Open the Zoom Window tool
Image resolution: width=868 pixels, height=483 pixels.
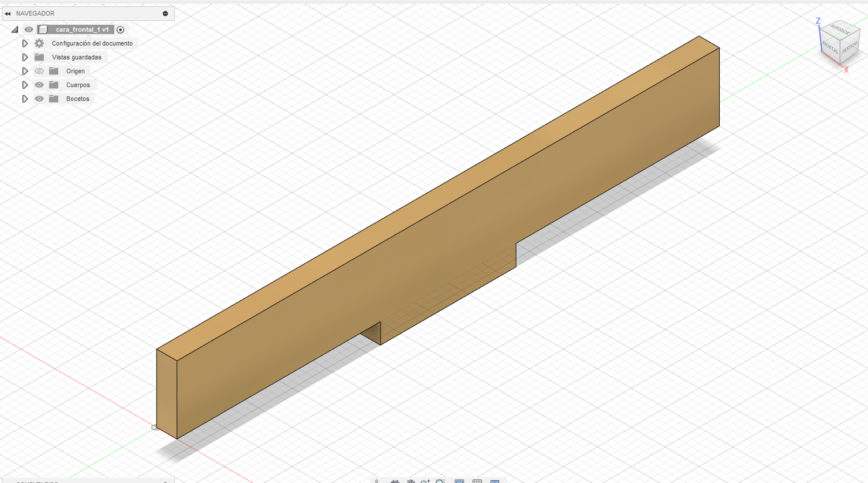[440, 481]
